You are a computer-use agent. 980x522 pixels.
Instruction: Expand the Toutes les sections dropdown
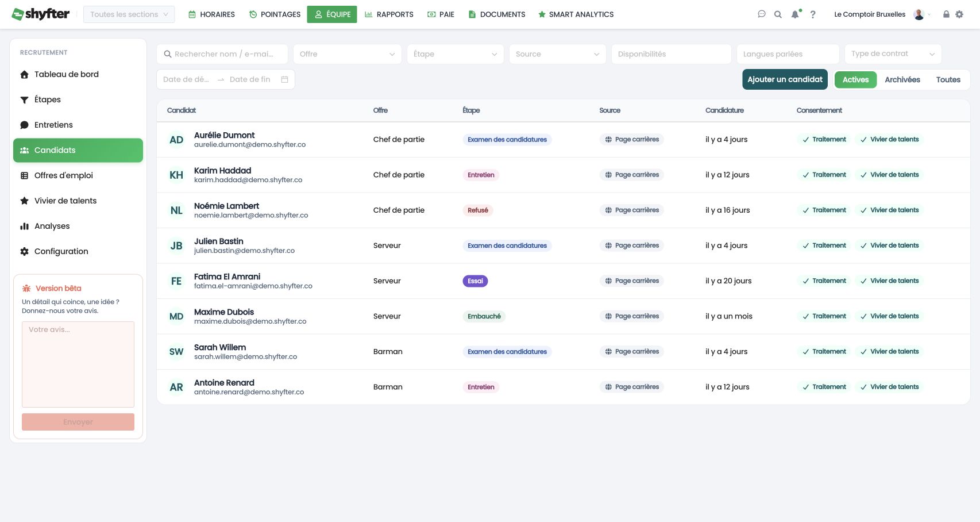(129, 14)
